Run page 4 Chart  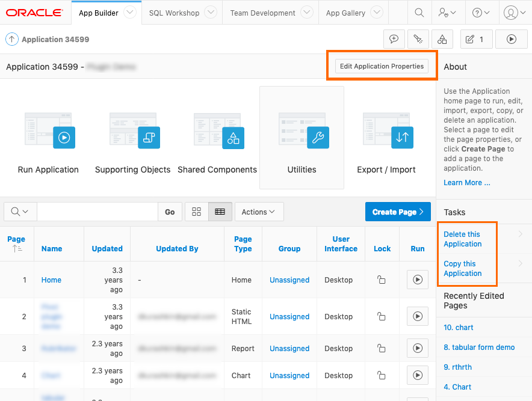click(x=418, y=375)
